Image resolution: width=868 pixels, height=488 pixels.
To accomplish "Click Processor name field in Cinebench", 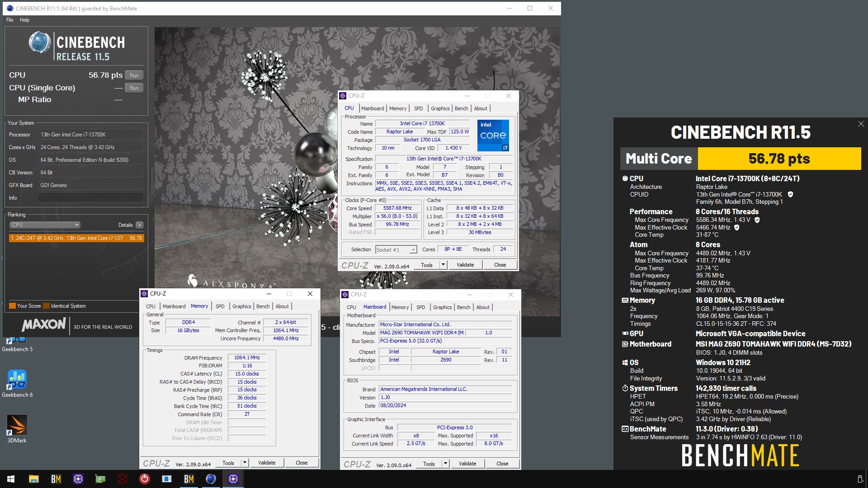I will pos(90,135).
